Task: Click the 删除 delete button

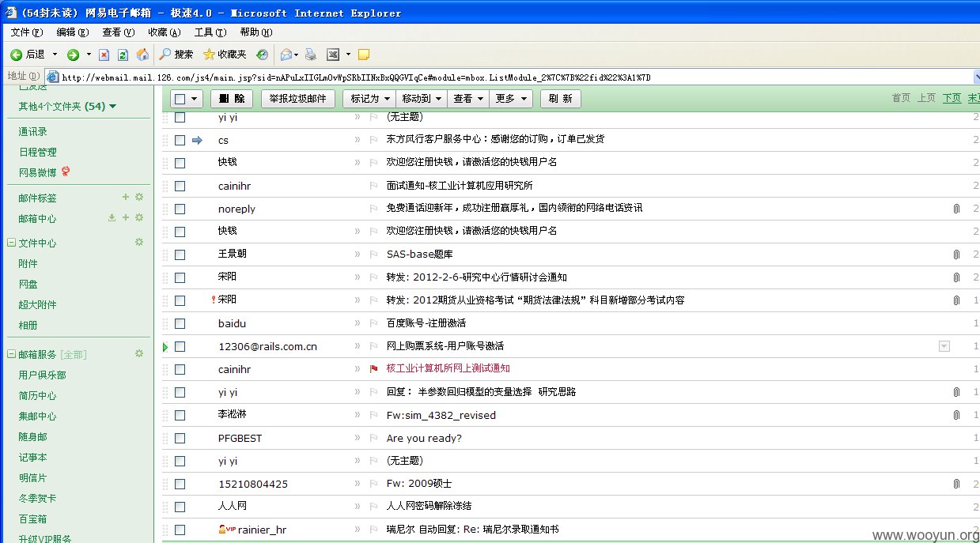Action: coord(232,99)
